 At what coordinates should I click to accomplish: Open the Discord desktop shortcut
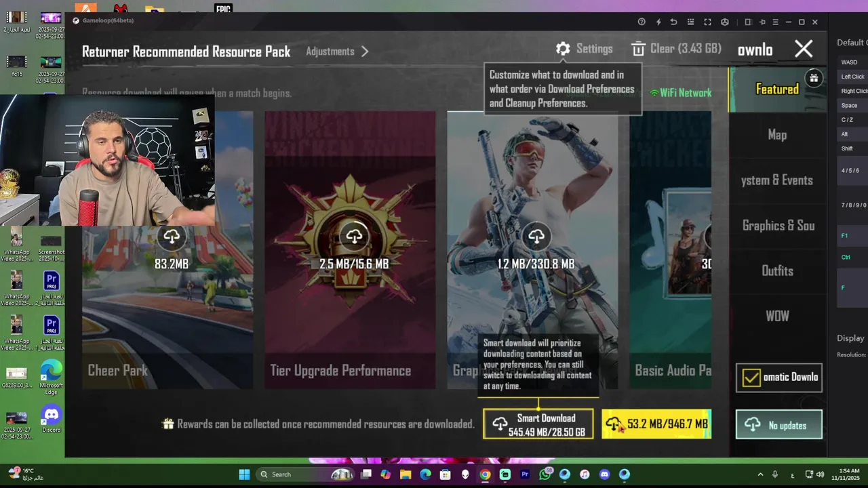click(51, 419)
